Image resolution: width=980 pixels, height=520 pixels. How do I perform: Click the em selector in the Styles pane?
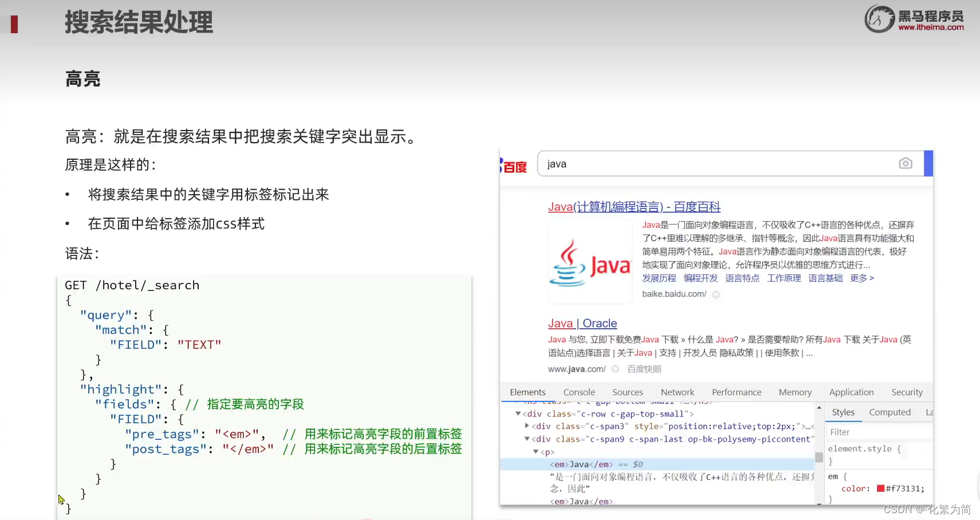pyautogui.click(x=833, y=476)
